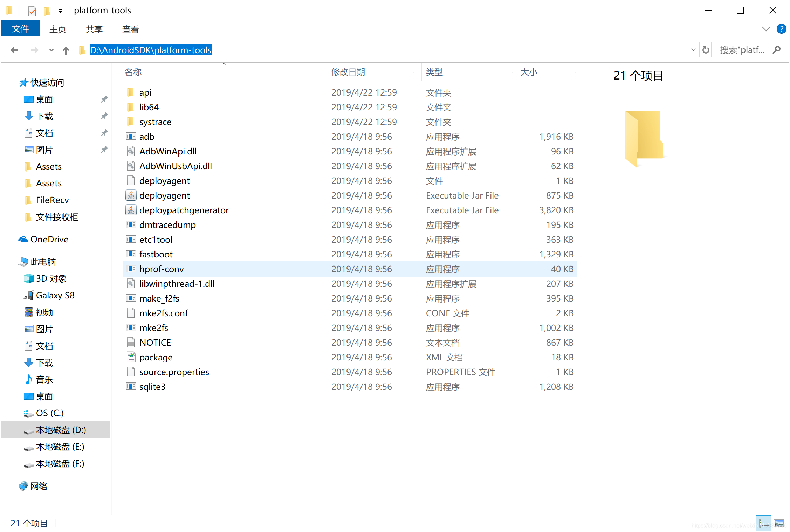
Task: Select AdbWinUsbApi.dll file name
Action: pyautogui.click(x=176, y=166)
